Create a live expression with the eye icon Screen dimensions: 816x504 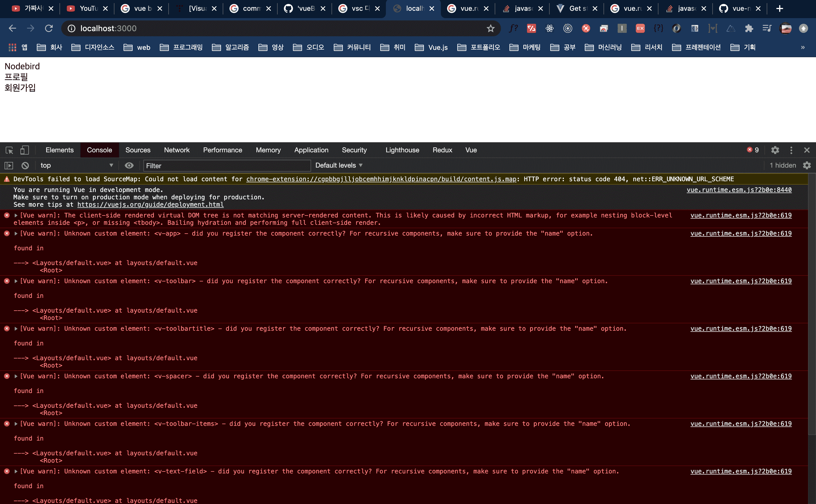pyautogui.click(x=129, y=165)
